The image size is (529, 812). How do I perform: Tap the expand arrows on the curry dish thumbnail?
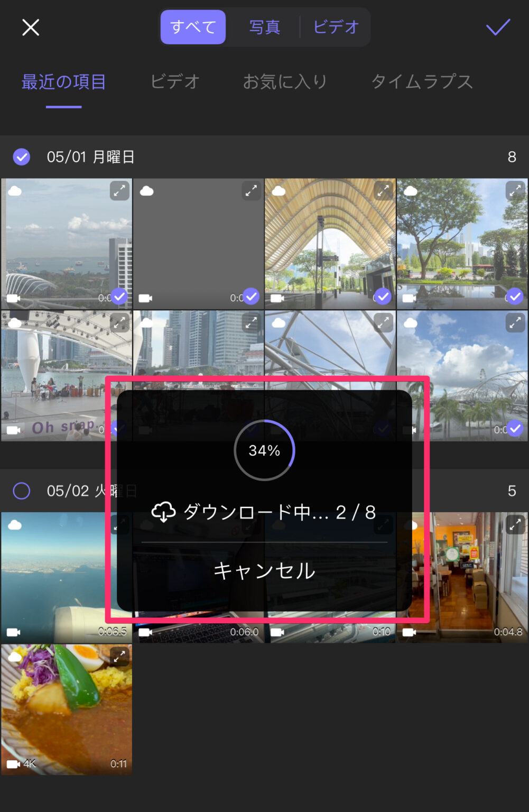coord(119,657)
